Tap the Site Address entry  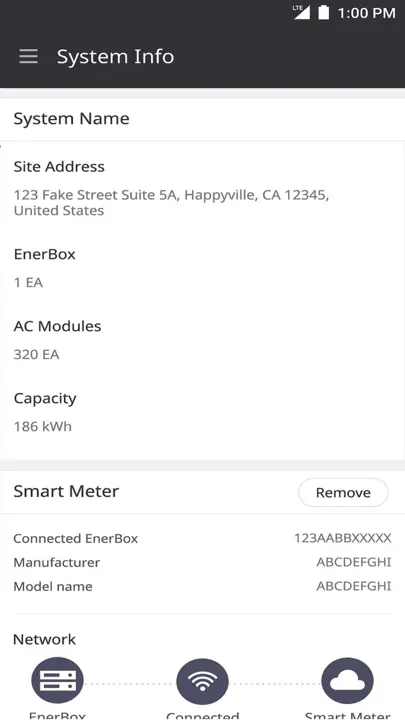point(202,188)
